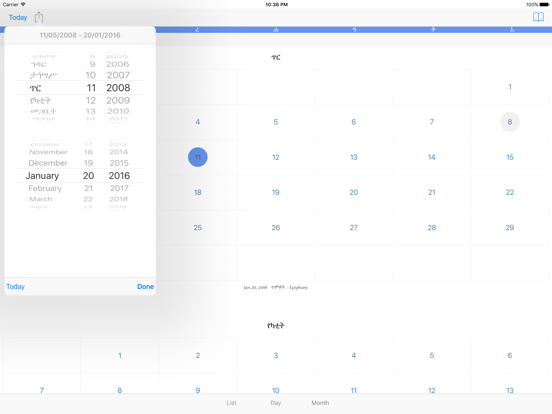552x414 pixels.
Task: Open day 20 in the first month grid
Action: point(354,192)
